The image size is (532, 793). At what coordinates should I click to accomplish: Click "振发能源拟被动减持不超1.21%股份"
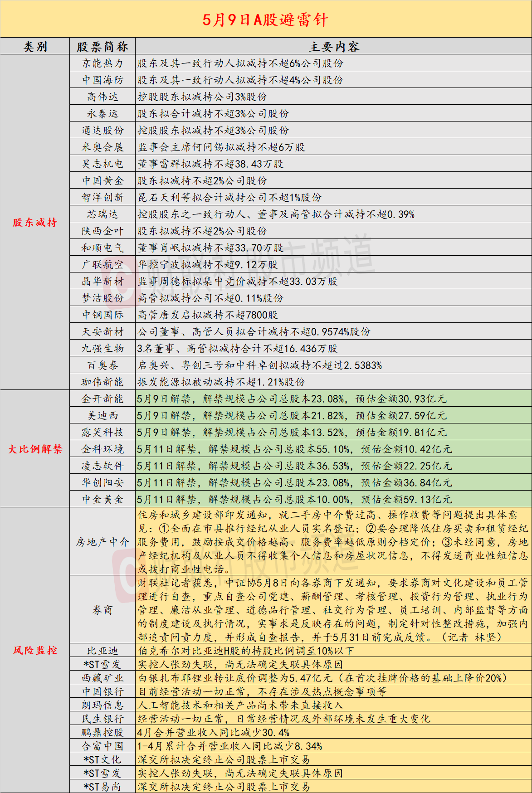tap(221, 382)
